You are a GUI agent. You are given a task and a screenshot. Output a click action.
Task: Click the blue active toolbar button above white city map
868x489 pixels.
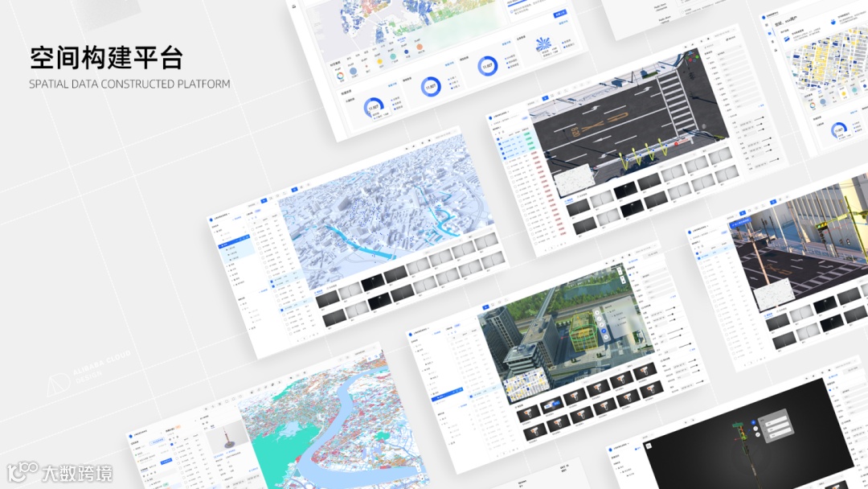[x=294, y=189]
